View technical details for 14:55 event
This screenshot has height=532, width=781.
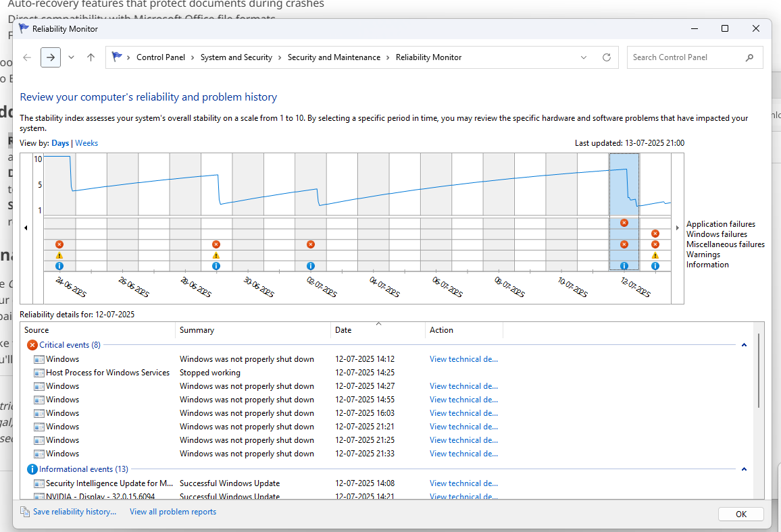(463, 400)
